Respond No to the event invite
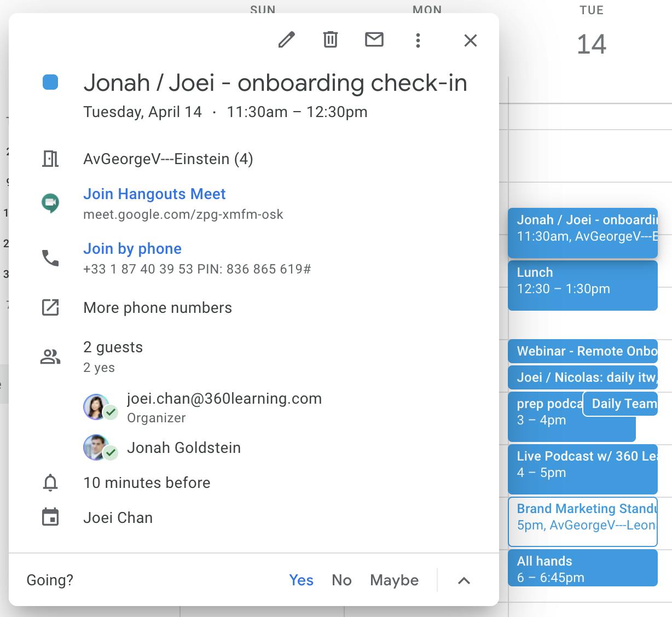 (342, 580)
